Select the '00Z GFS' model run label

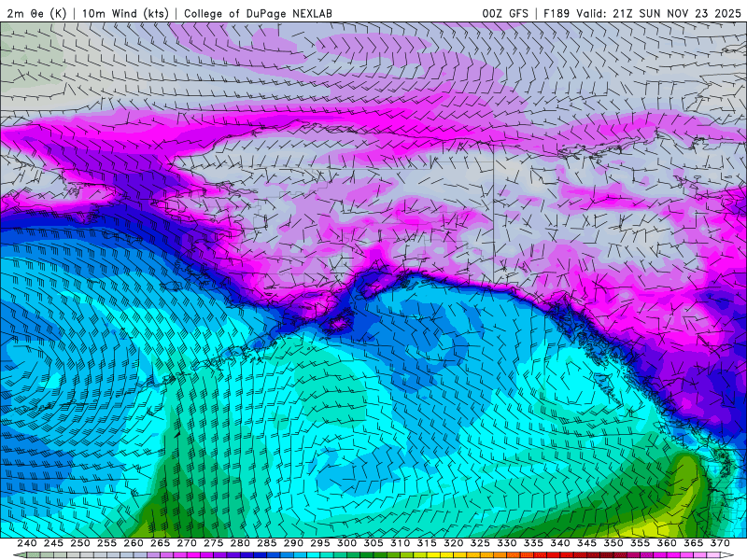click(x=505, y=13)
